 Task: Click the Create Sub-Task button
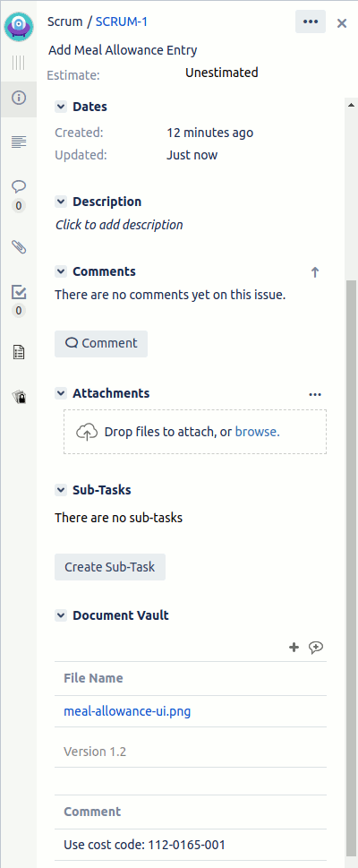[x=110, y=567]
